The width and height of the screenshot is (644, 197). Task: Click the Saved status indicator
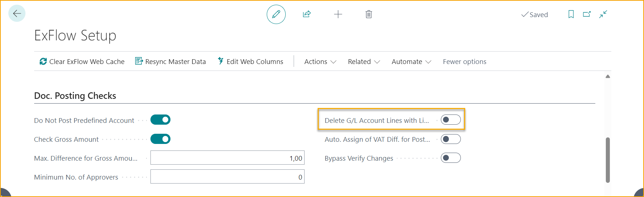[x=535, y=15]
